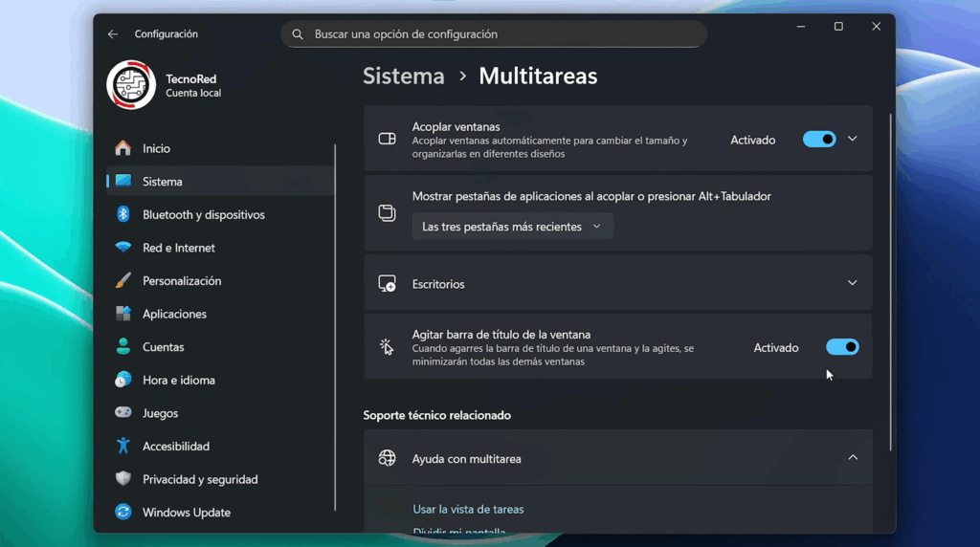This screenshot has width=980, height=547.
Task: Go to Inicio in the sidebar
Action: coord(156,148)
